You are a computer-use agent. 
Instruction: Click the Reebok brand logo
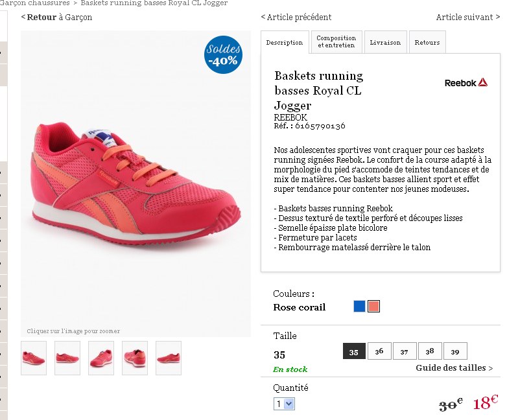[466, 83]
